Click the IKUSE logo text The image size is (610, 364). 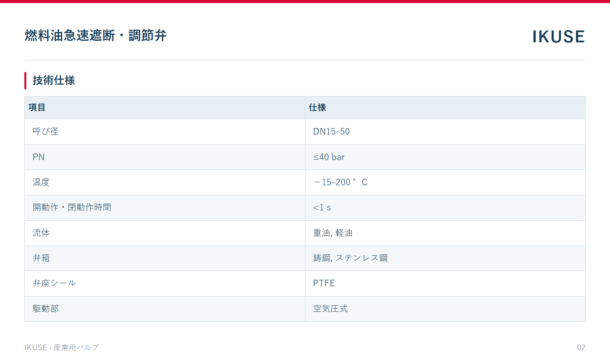(x=559, y=37)
